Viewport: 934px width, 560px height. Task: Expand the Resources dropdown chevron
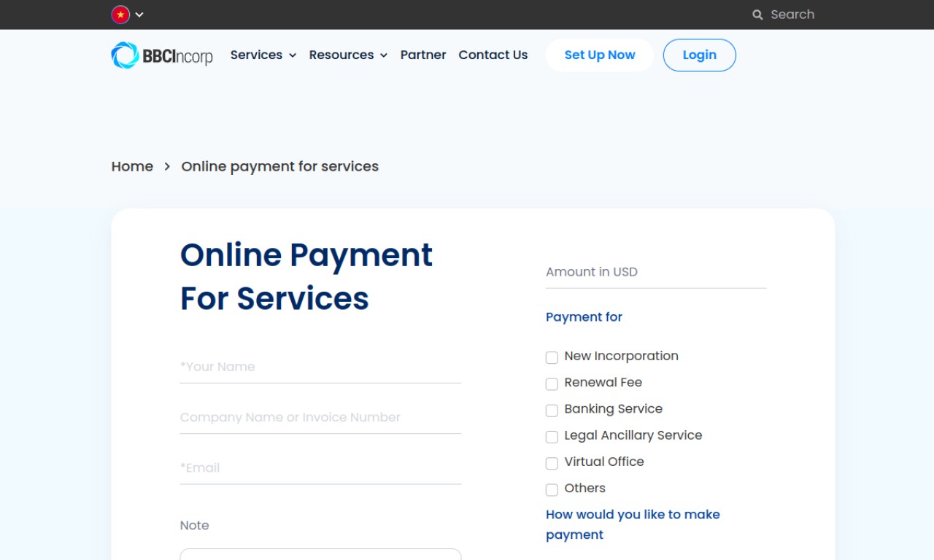point(384,55)
